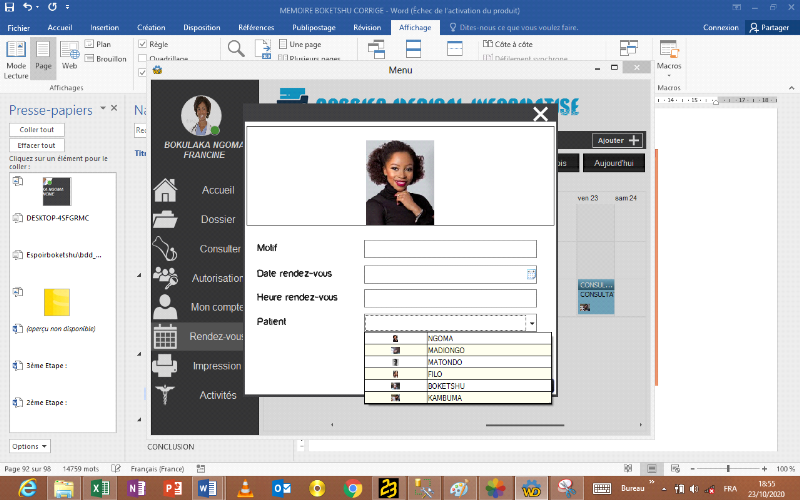Select patient MADIONGO from the list

(x=458, y=350)
